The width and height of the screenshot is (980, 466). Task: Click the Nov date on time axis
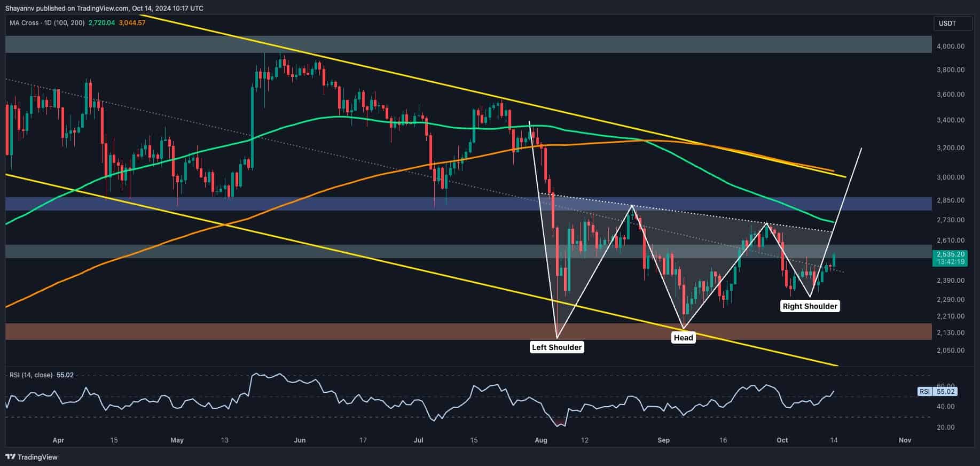pyautogui.click(x=904, y=440)
